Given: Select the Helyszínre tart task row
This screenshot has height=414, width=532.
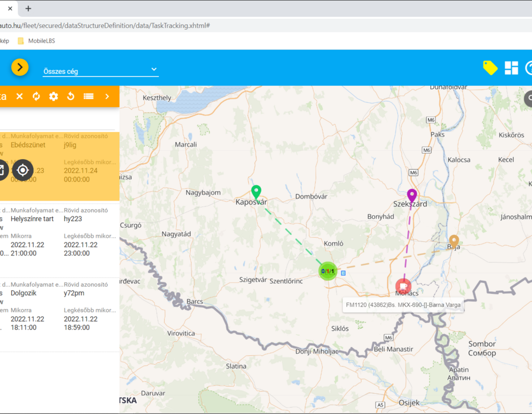Looking at the screenshot, I should click(x=60, y=240).
